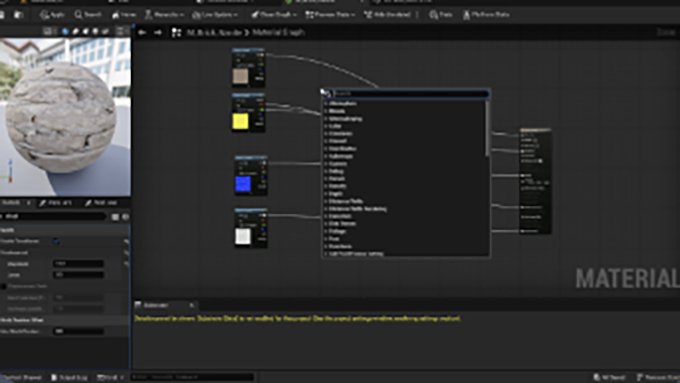Image resolution: width=680 pixels, height=383 pixels.
Task: Click Material Graph in the breadcrumb
Action: (x=278, y=33)
